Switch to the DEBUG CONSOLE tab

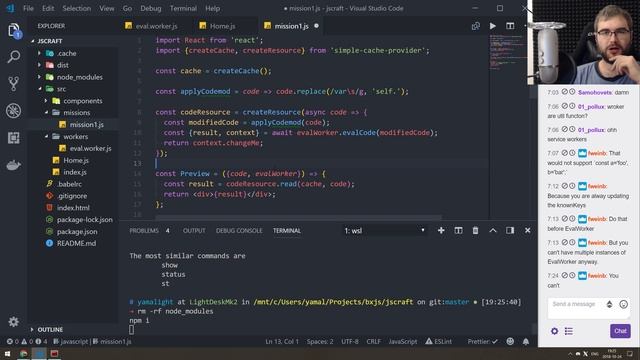click(239, 231)
